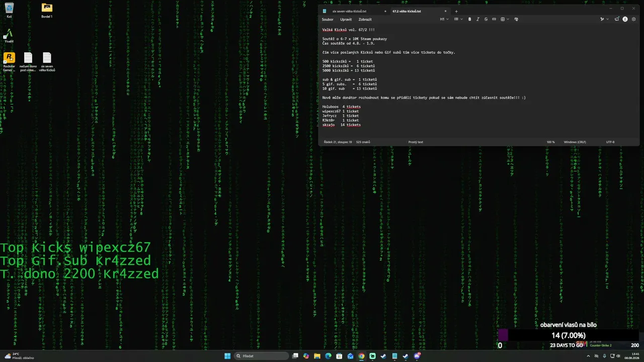Click the icon left of the Notepad account icon
This screenshot has height=362, width=644.
pyautogui.click(x=617, y=19)
